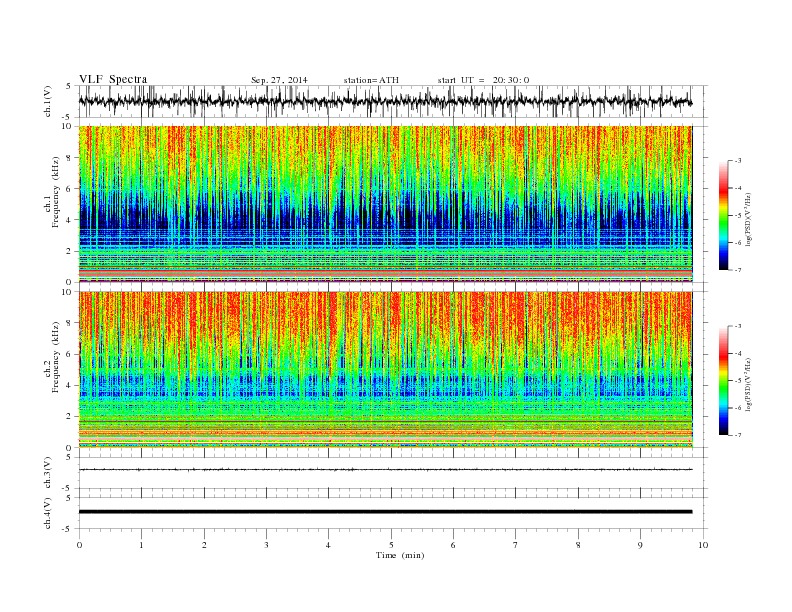Click time axis tick label "2"

pyautogui.click(x=204, y=545)
